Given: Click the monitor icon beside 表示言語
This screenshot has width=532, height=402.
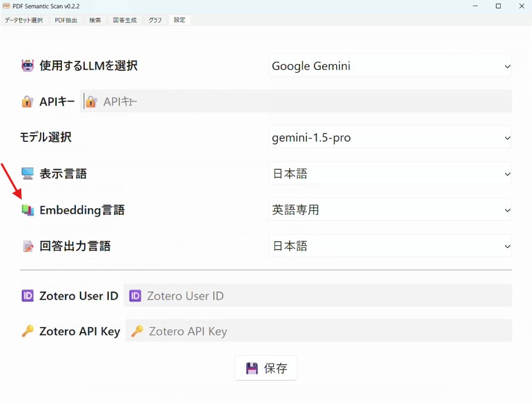Looking at the screenshot, I should pyautogui.click(x=27, y=174).
